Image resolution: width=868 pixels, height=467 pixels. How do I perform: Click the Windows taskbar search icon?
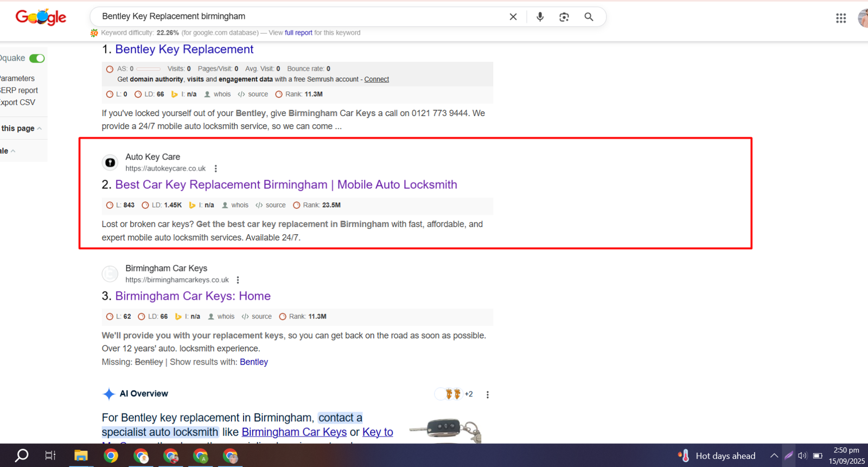(22, 456)
